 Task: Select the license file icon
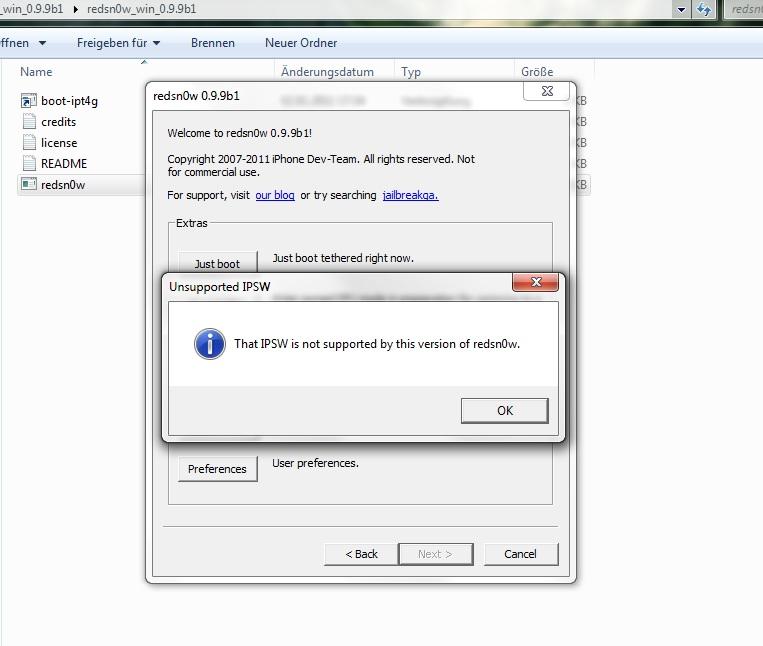[x=29, y=143]
